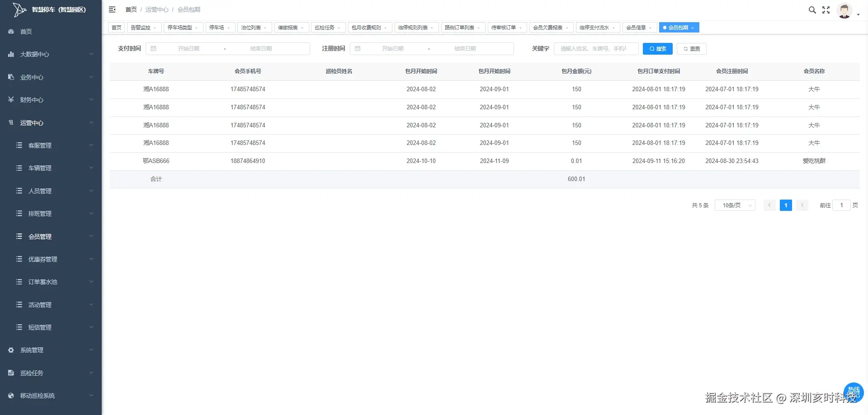Go to the next page arrow
The image size is (868, 415).
coord(802,205)
